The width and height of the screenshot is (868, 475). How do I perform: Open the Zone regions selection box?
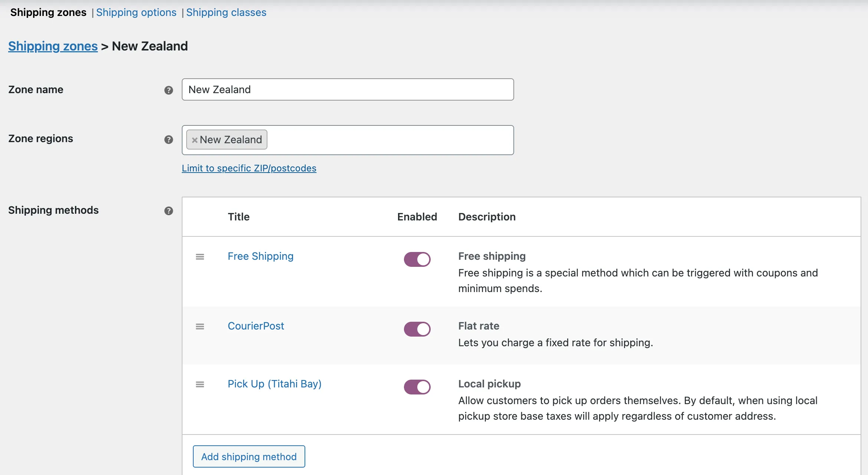[389, 140]
